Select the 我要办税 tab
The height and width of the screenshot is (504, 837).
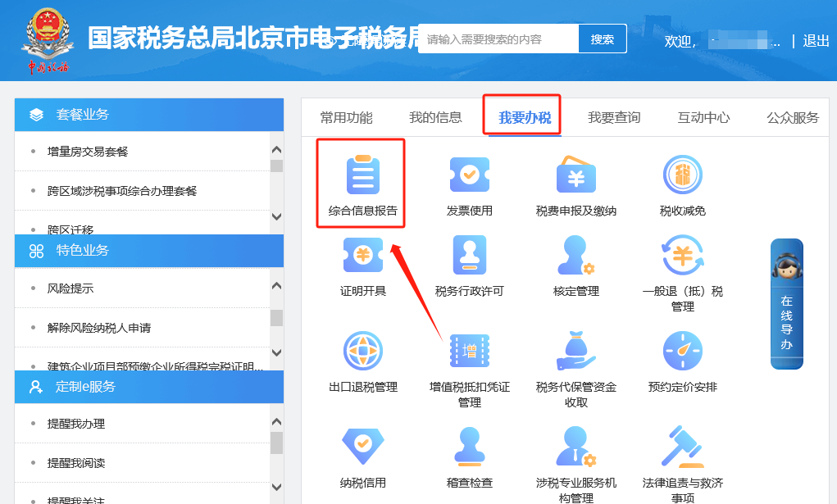[x=525, y=117]
